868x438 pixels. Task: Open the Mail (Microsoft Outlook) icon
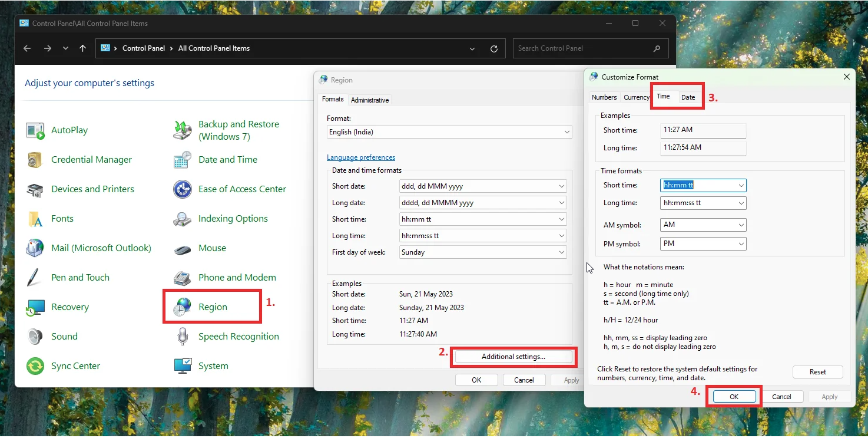click(35, 248)
